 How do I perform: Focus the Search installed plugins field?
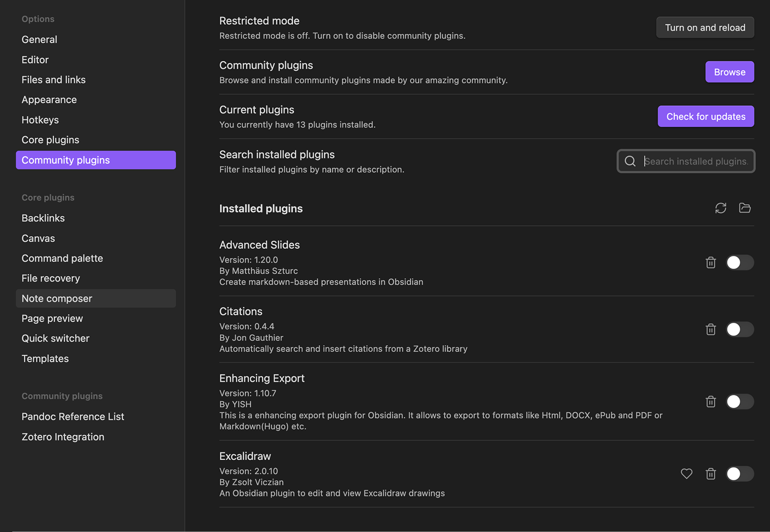coord(696,161)
